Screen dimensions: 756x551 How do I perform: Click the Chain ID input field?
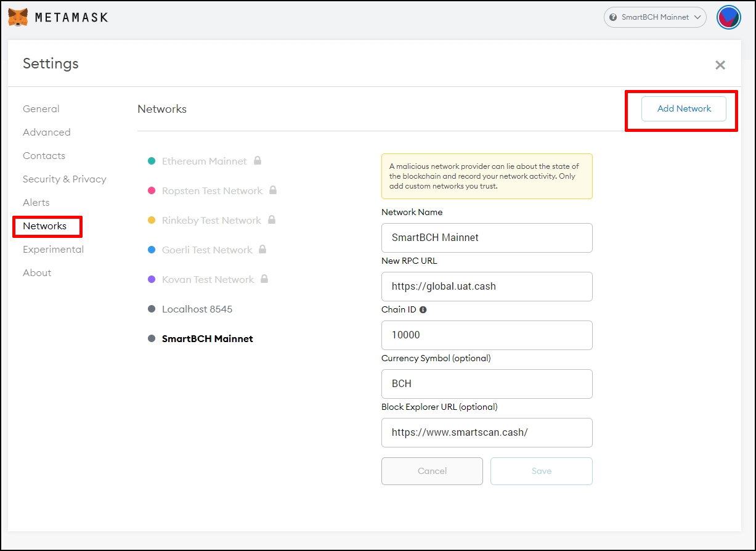click(487, 335)
